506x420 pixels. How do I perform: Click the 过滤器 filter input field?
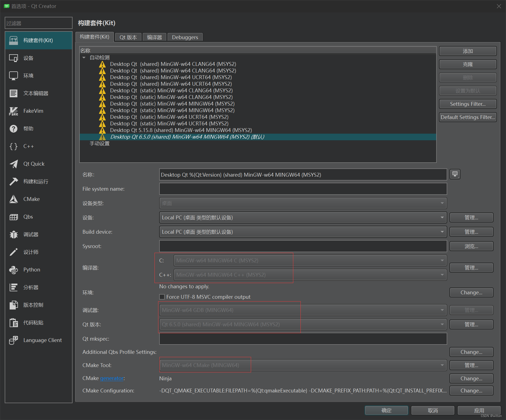pos(39,23)
